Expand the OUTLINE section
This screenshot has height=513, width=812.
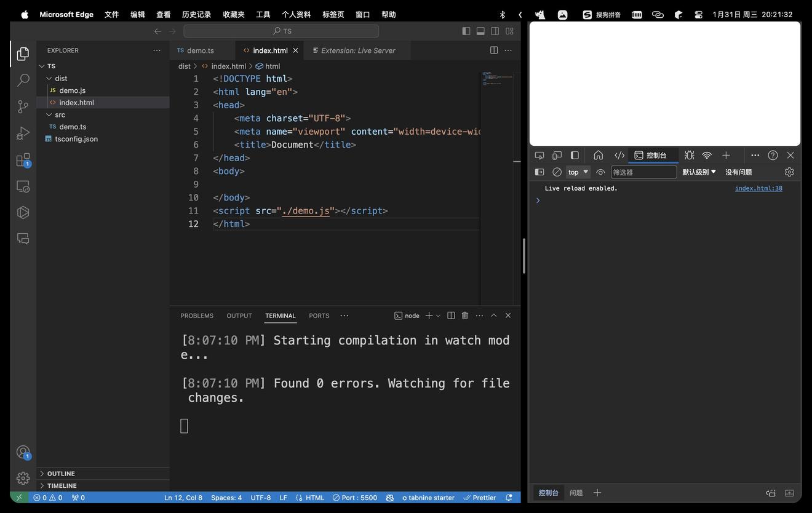coord(61,474)
